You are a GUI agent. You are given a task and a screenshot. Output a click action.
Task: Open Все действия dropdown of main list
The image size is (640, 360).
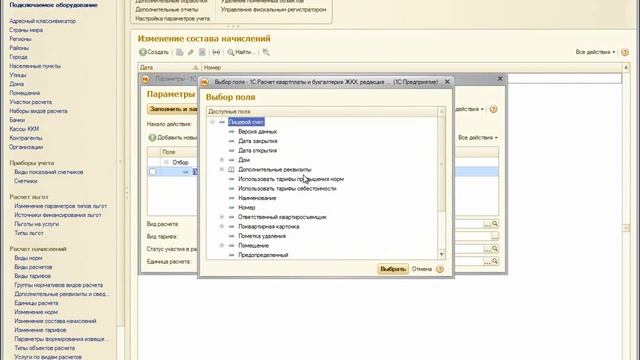(595, 52)
